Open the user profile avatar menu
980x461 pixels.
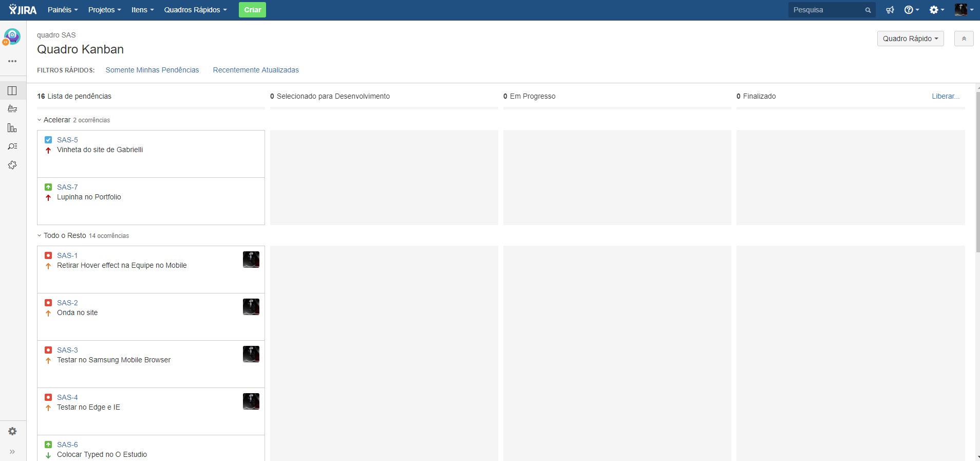(x=964, y=10)
